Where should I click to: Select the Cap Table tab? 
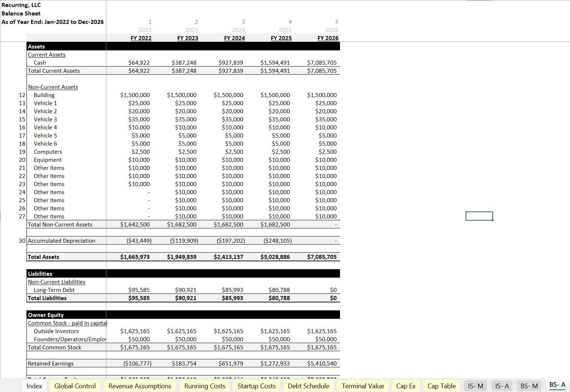(x=442, y=386)
